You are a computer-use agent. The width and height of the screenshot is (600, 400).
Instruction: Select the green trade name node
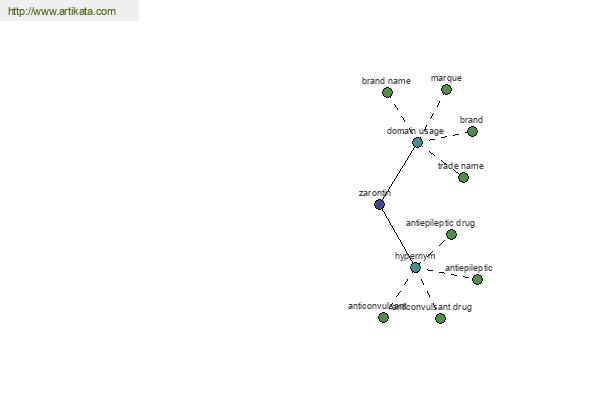[x=463, y=178]
